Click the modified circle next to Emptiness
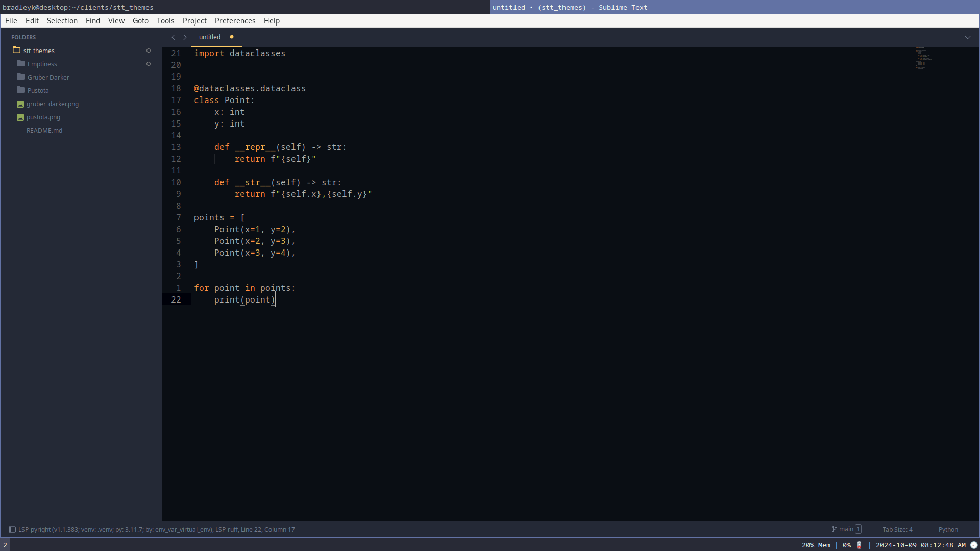The width and height of the screenshot is (980, 551). coord(149,64)
